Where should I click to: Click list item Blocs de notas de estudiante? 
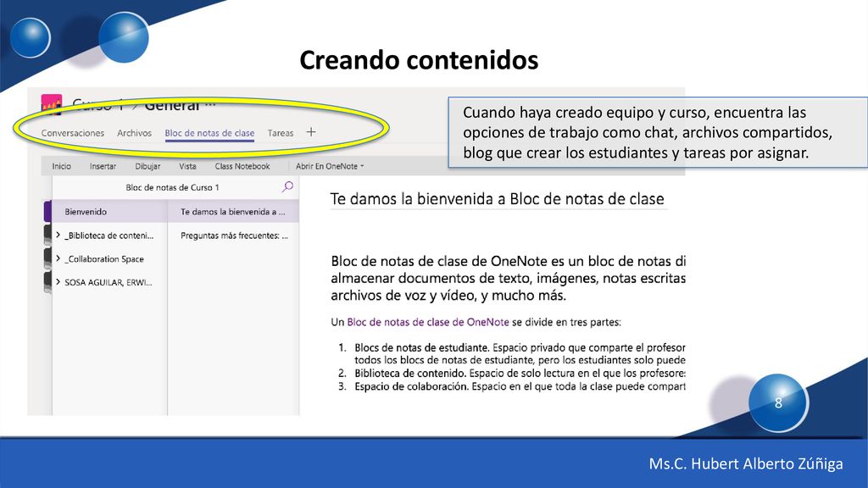[422, 347]
